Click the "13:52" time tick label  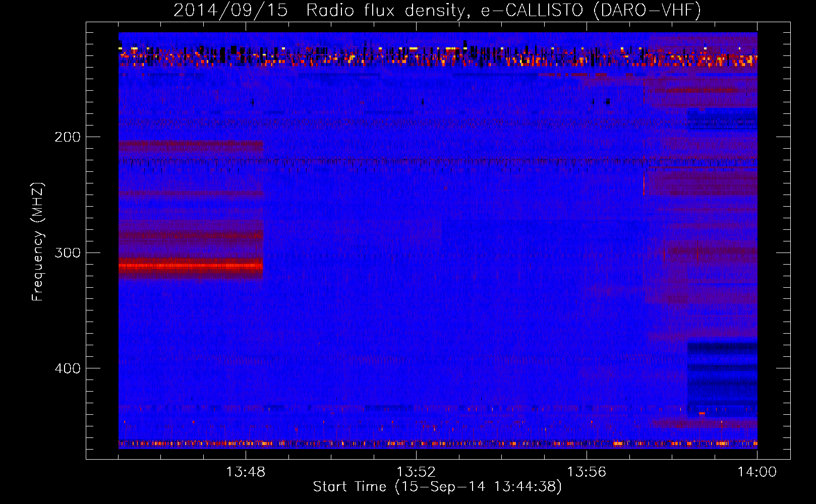(416, 472)
